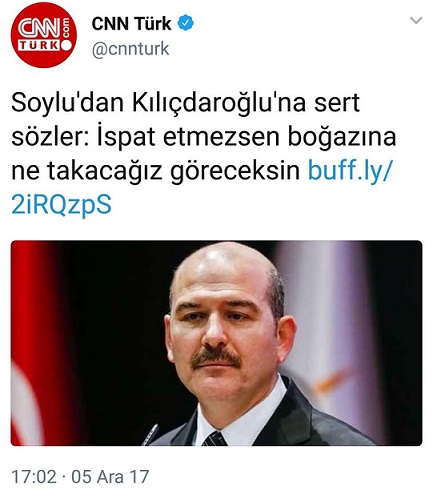This screenshot has width=437, height=498.
Task: Click the blue verified badge
Action: (185, 24)
